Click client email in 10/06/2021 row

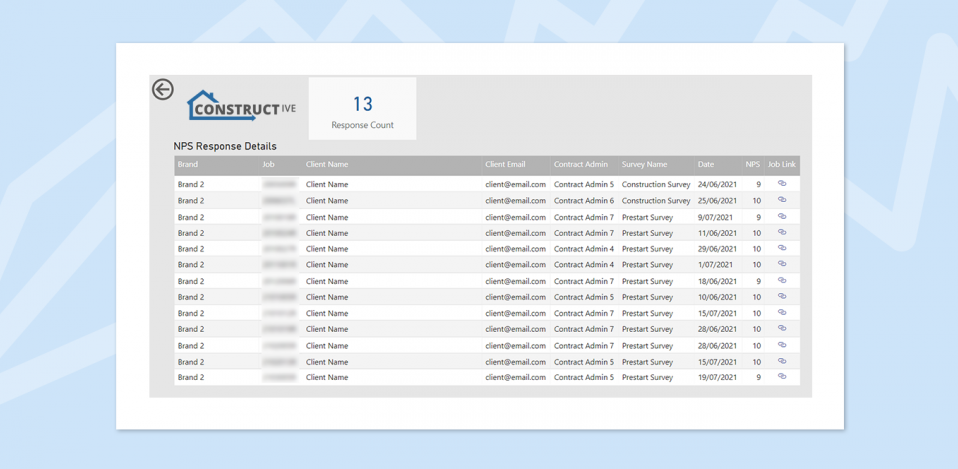pyautogui.click(x=515, y=297)
